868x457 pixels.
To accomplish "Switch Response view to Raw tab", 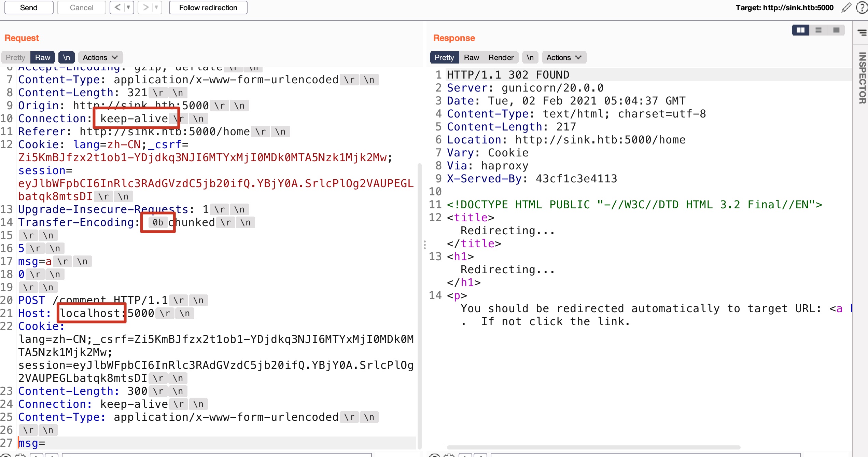I will pos(471,57).
